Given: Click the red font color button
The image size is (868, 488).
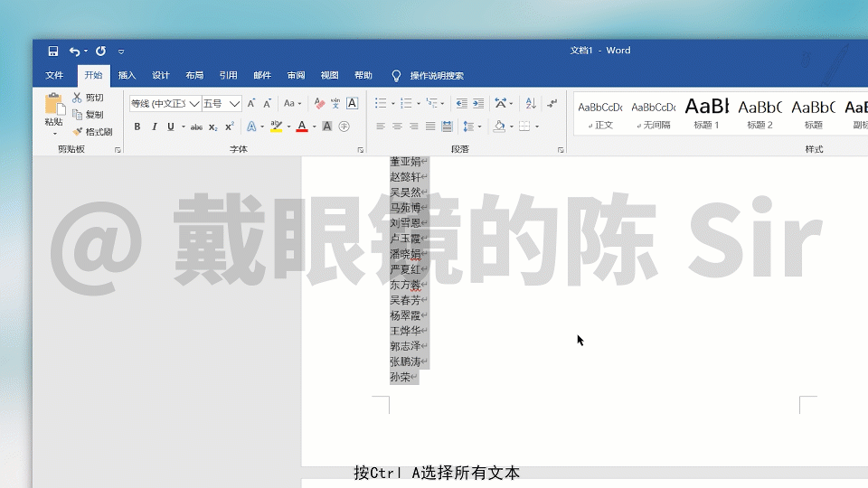Looking at the screenshot, I should click(x=302, y=127).
